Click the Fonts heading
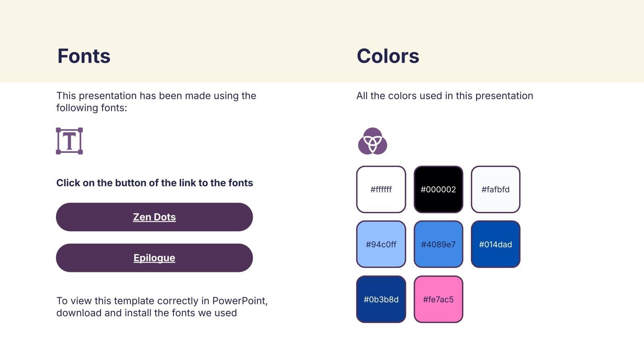The image size is (644, 362). [x=84, y=56]
